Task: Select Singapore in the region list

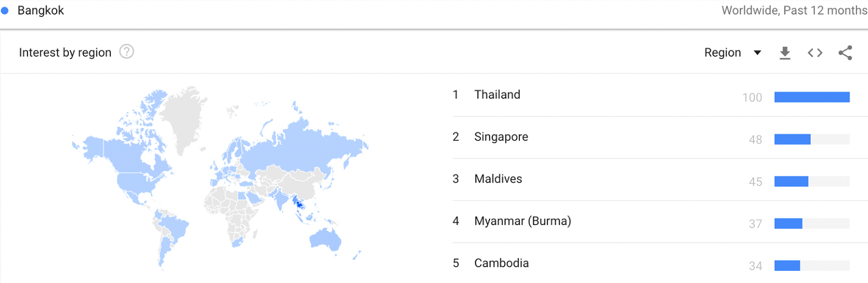Action: click(500, 137)
